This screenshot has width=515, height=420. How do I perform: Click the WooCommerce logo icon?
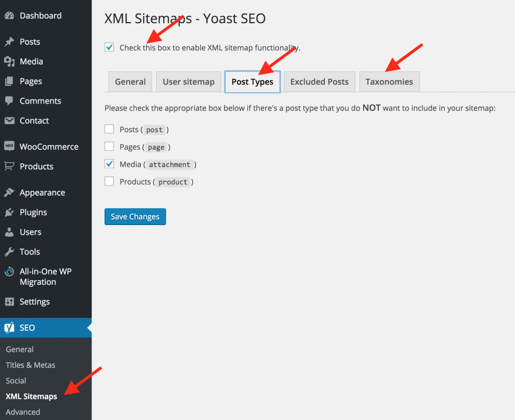(9, 147)
